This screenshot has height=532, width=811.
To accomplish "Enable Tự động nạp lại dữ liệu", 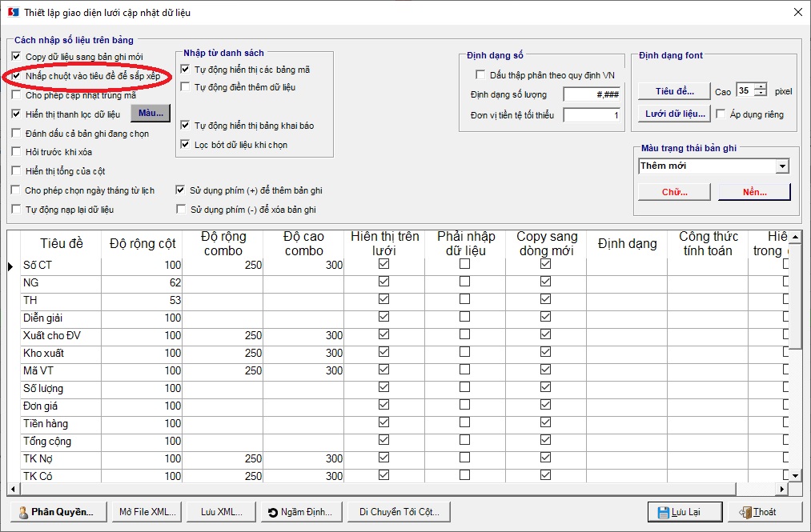I will coord(17,209).
